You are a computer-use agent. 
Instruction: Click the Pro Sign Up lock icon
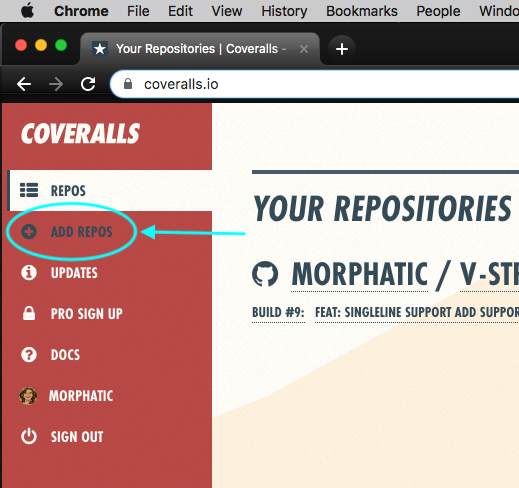click(x=29, y=313)
